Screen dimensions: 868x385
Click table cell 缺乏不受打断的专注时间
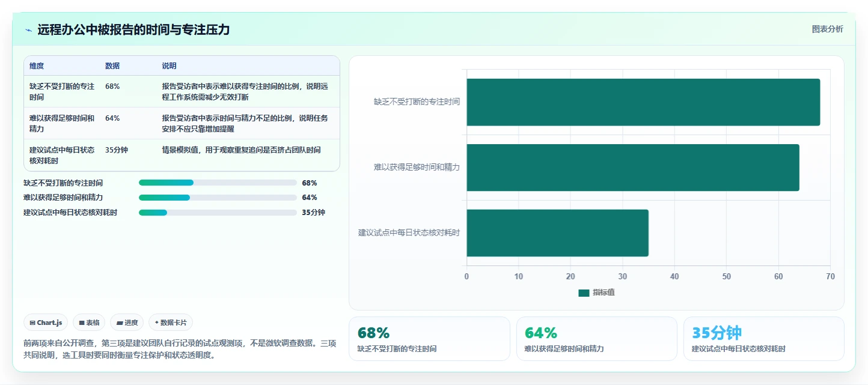coord(62,91)
